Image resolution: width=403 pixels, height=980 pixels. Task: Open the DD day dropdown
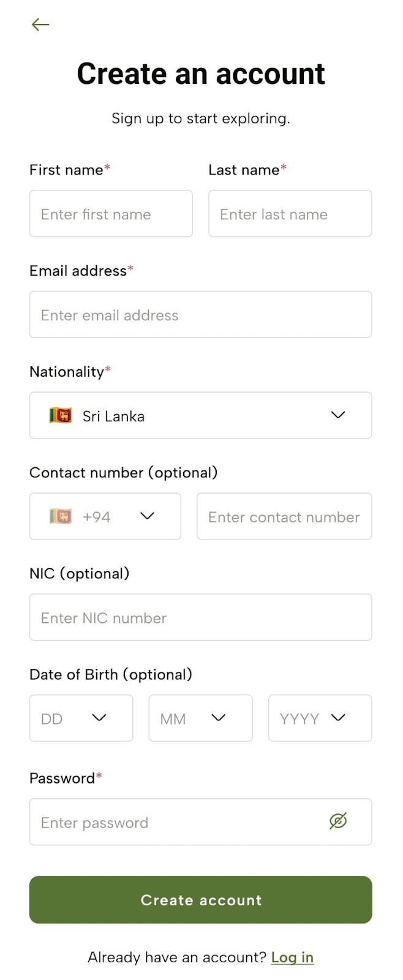(81, 718)
